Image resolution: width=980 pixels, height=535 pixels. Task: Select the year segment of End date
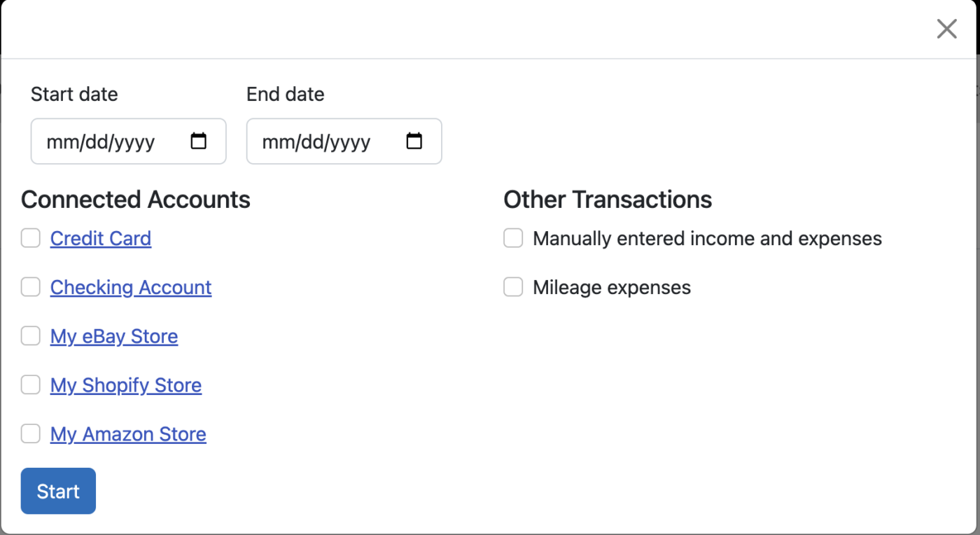click(x=350, y=141)
